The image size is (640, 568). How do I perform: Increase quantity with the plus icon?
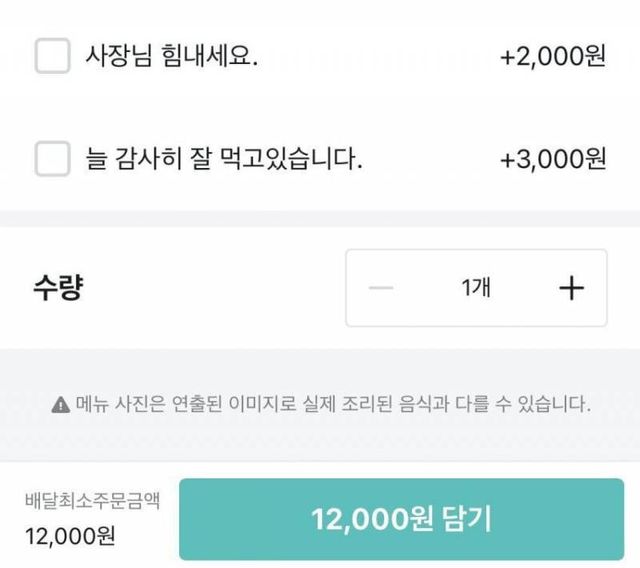(x=570, y=288)
